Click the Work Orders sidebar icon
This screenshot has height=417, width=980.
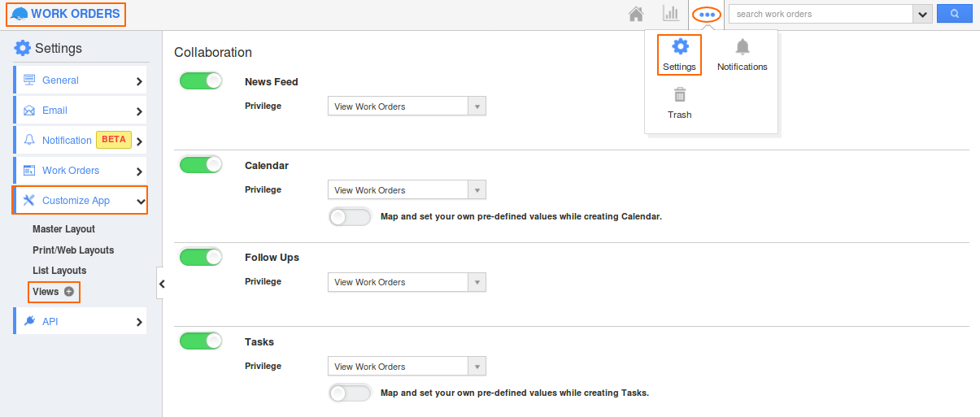coord(29,171)
